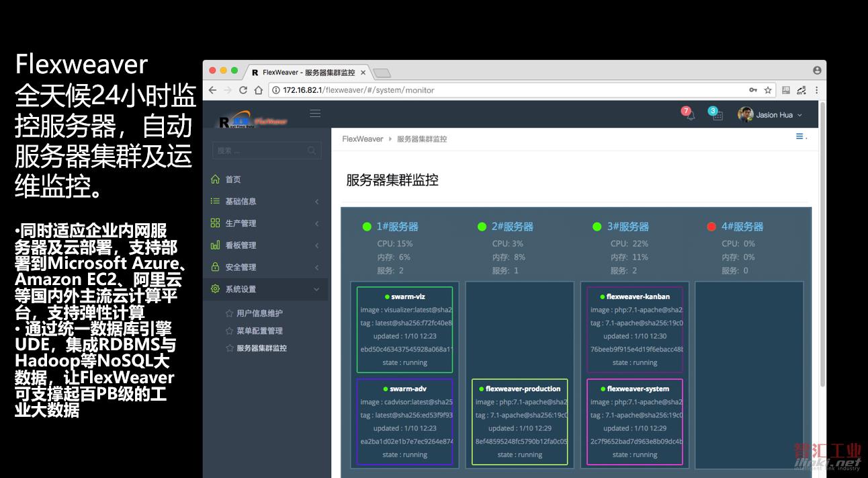This screenshot has height=478, width=868.
Task: Click the site info icon in the address bar
Action: [x=275, y=90]
